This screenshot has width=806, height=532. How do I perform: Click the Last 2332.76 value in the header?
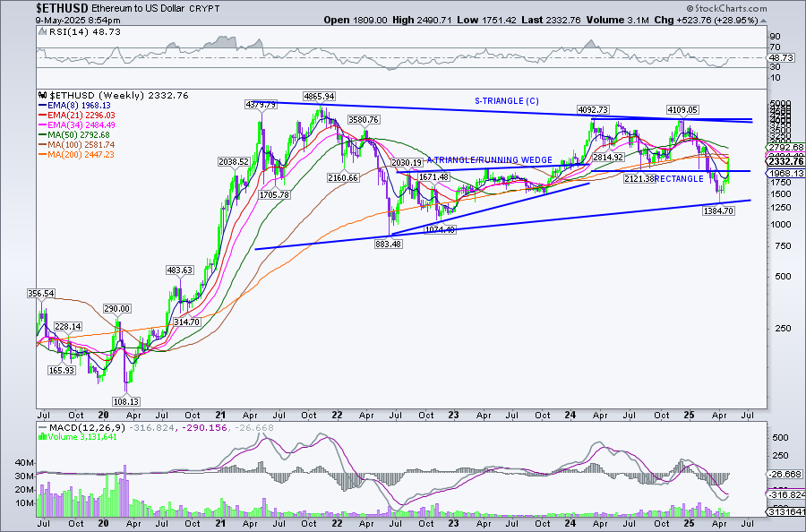pyautogui.click(x=551, y=20)
